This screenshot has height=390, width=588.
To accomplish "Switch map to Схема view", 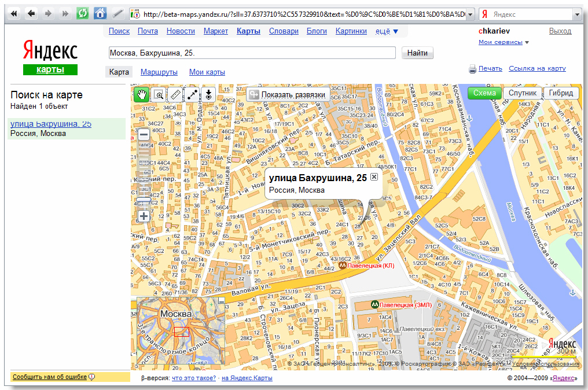I will 484,93.
